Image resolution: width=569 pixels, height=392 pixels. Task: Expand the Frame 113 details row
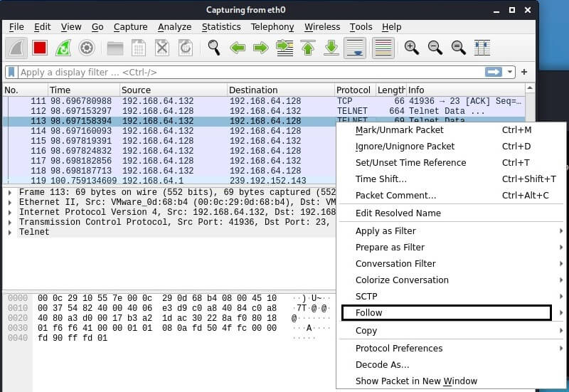click(10, 192)
